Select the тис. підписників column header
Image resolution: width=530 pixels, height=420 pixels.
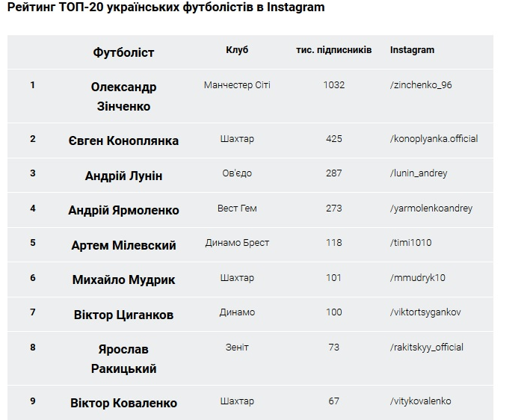tap(334, 50)
